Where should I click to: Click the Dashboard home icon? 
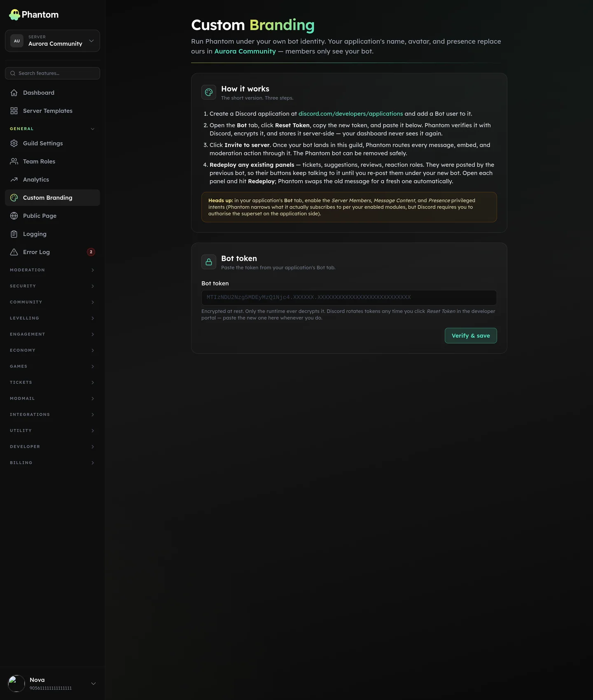(14, 93)
